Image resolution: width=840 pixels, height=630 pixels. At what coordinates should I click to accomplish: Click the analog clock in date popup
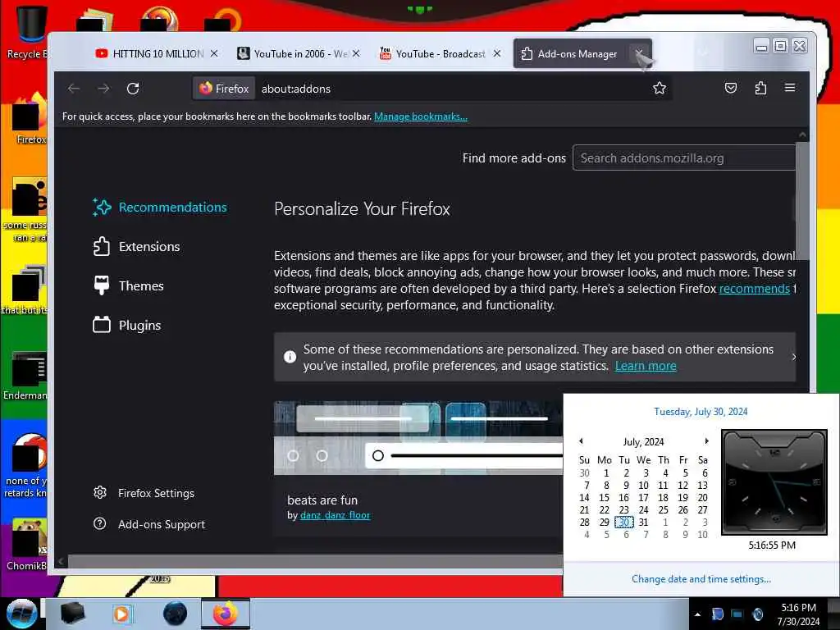pyautogui.click(x=774, y=482)
